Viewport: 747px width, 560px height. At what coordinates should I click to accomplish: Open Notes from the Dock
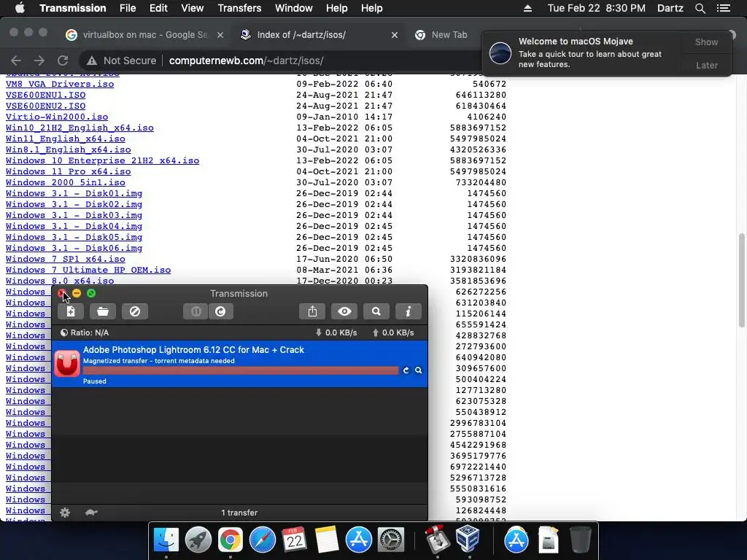326,540
